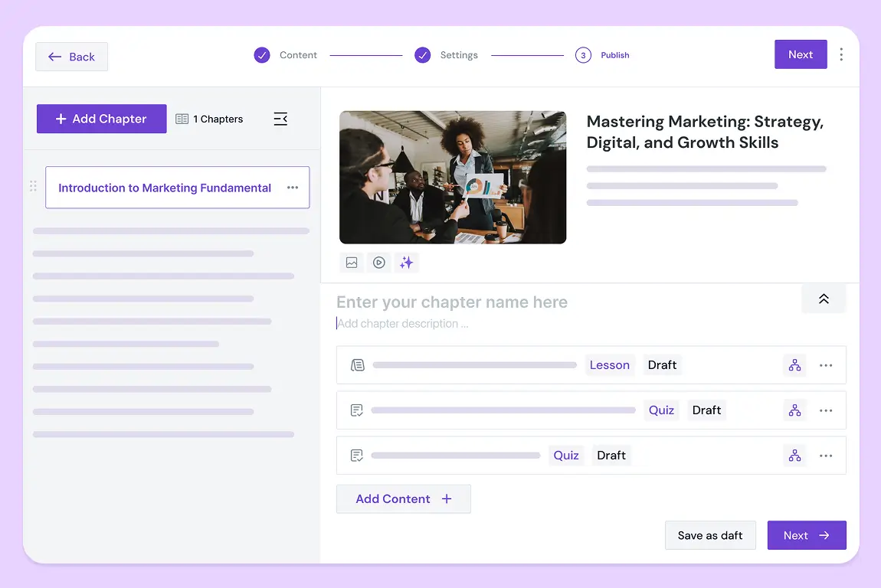Viewport: 881px width, 588px height.
Task: Generate cover with AI sparkle icon
Action: tap(406, 263)
